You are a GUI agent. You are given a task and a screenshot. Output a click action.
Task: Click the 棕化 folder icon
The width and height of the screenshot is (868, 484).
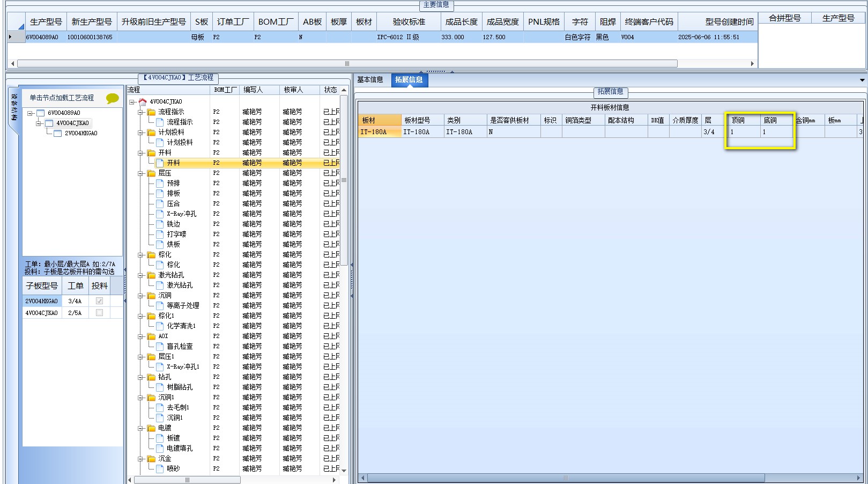point(151,254)
